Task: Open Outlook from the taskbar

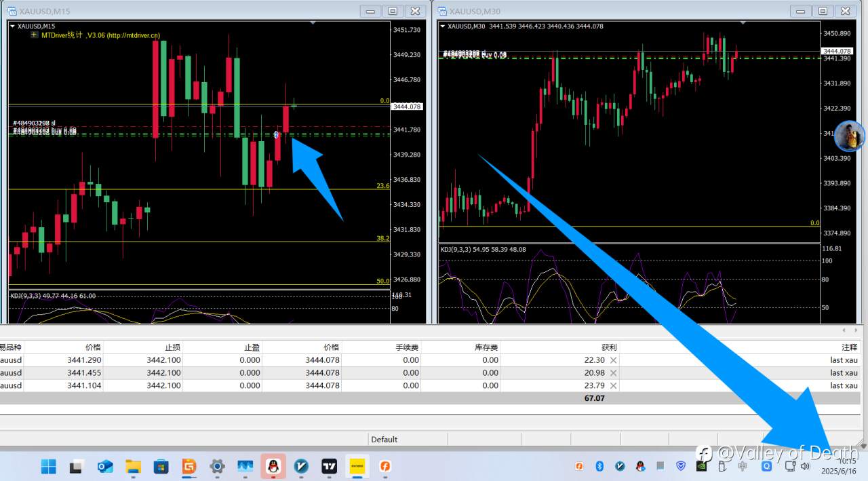Action: (104, 466)
